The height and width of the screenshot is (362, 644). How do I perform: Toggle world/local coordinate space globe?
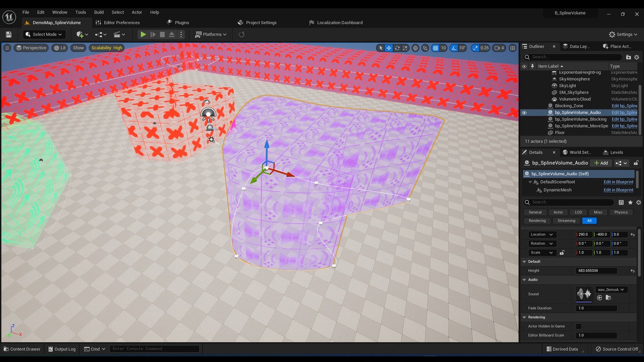[x=416, y=48]
